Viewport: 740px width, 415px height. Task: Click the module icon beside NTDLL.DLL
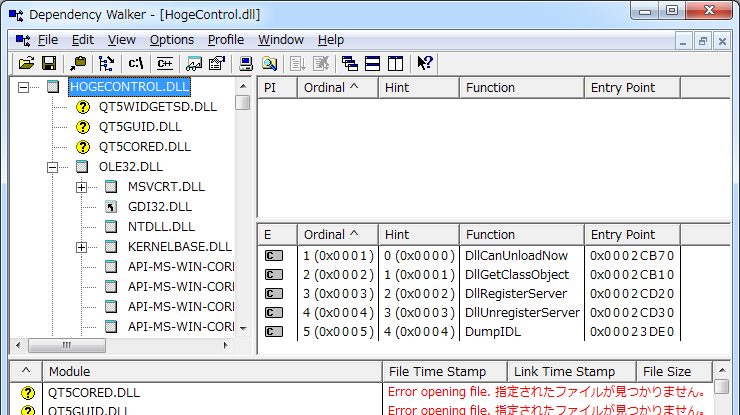(111, 227)
